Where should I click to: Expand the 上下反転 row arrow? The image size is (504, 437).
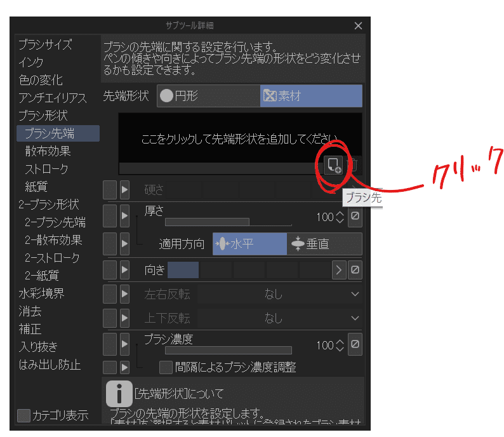tap(124, 318)
